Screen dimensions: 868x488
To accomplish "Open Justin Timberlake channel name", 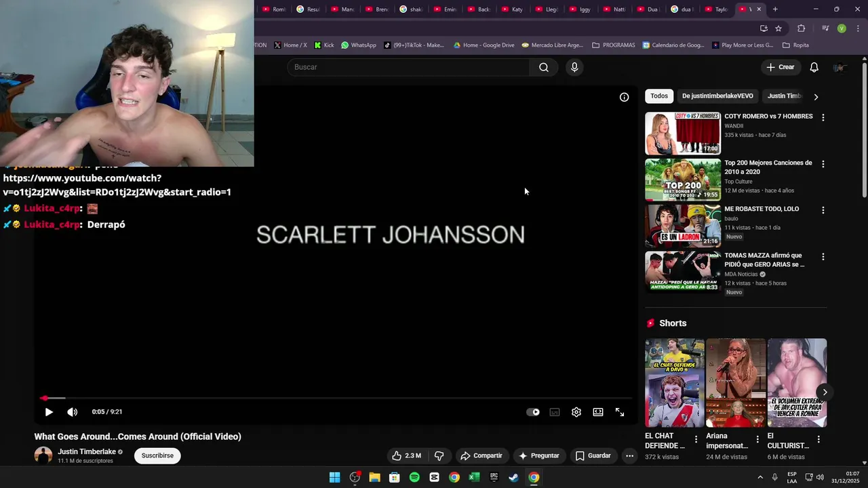I will pyautogui.click(x=87, y=452).
